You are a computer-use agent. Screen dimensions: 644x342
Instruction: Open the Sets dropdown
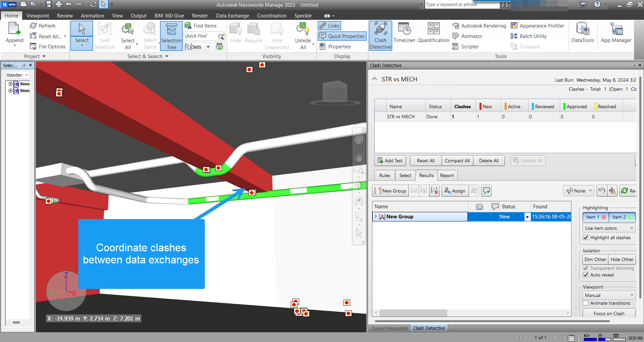pyautogui.click(x=208, y=47)
